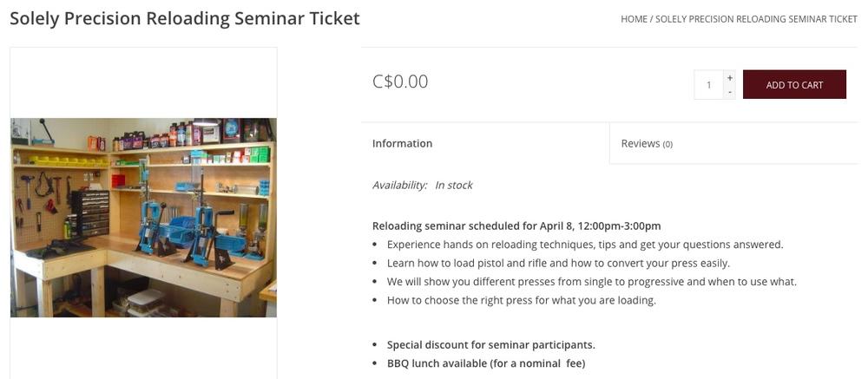
Task: Click the Add to Cart button
Action: tap(794, 85)
